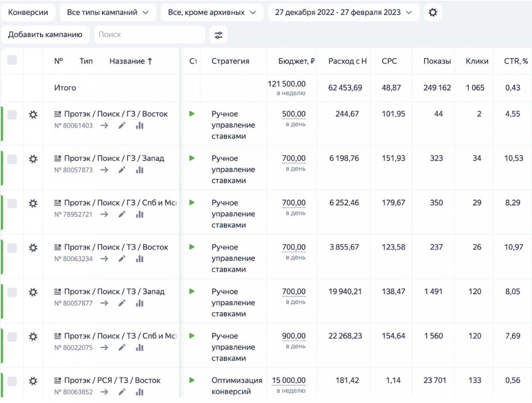Click green play status of ТЗ / Запад campaign

point(192,292)
